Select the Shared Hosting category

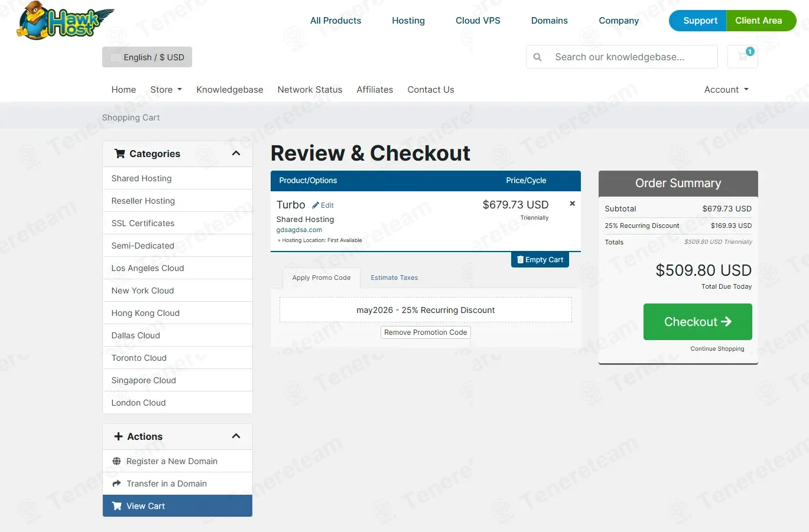tap(177, 178)
